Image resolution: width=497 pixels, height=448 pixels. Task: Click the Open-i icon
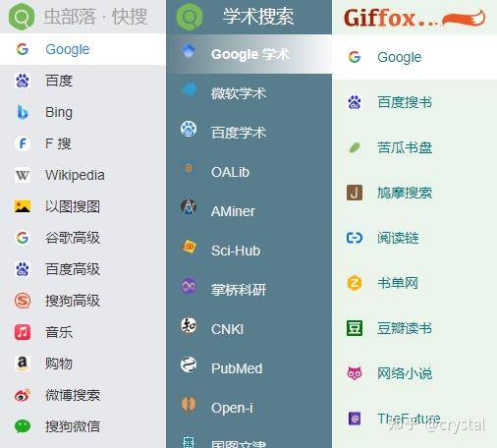(x=189, y=404)
